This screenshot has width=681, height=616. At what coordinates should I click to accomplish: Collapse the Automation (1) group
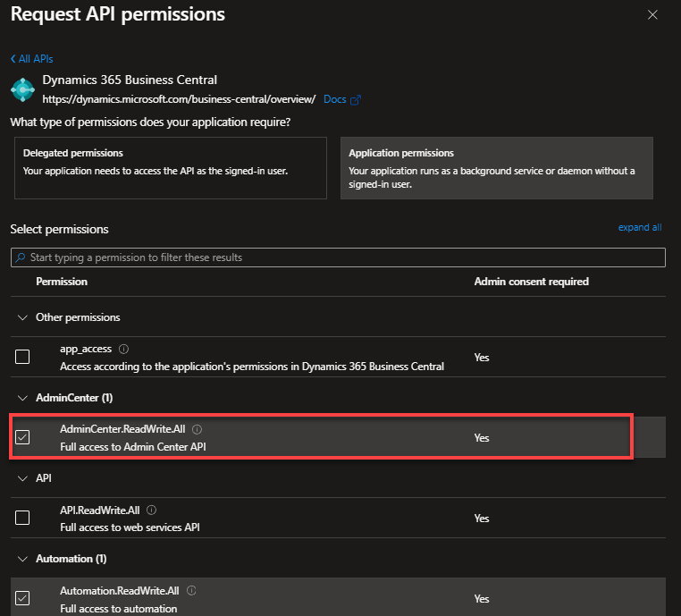point(22,559)
